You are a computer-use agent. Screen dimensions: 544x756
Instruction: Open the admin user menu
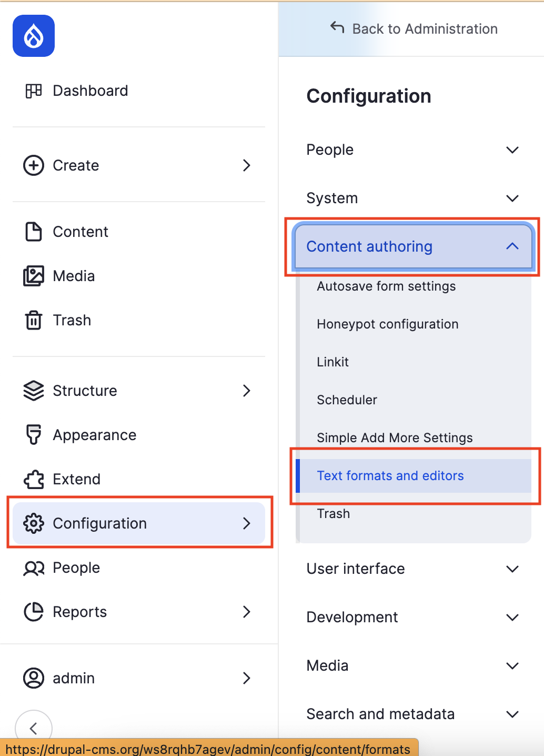(x=138, y=678)
